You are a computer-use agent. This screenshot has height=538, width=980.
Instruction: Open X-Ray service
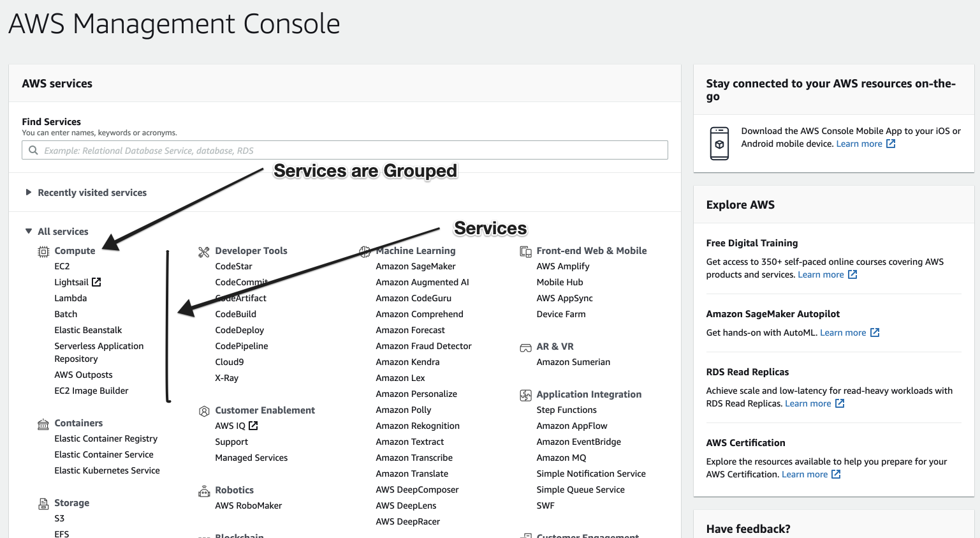coord(227,378)
